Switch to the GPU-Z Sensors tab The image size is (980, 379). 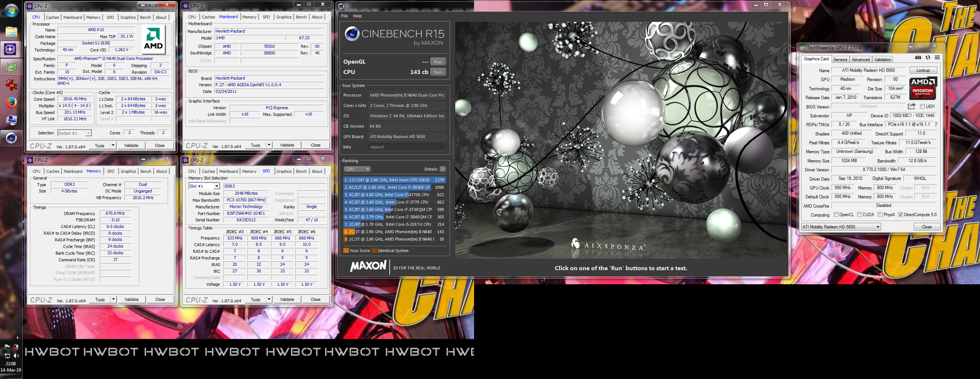pos(840,59)
